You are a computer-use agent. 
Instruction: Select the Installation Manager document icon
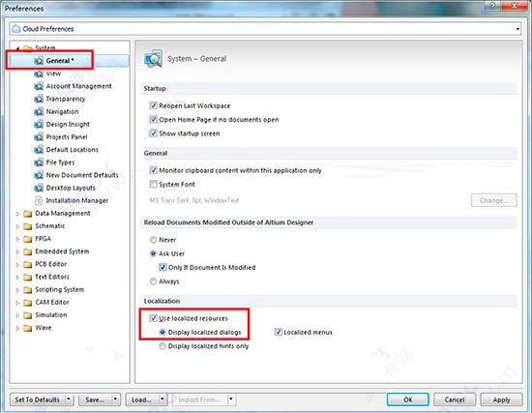[x=39, y=200]
